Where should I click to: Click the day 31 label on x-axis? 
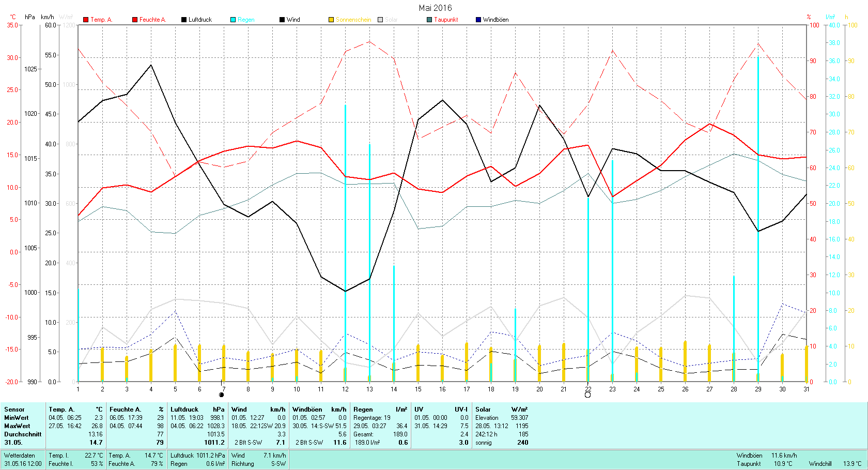807,389
